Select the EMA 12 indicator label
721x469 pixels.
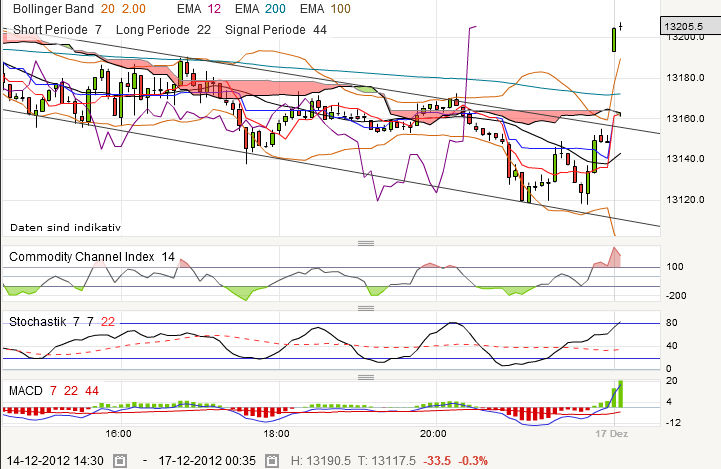tap(199, 9)
